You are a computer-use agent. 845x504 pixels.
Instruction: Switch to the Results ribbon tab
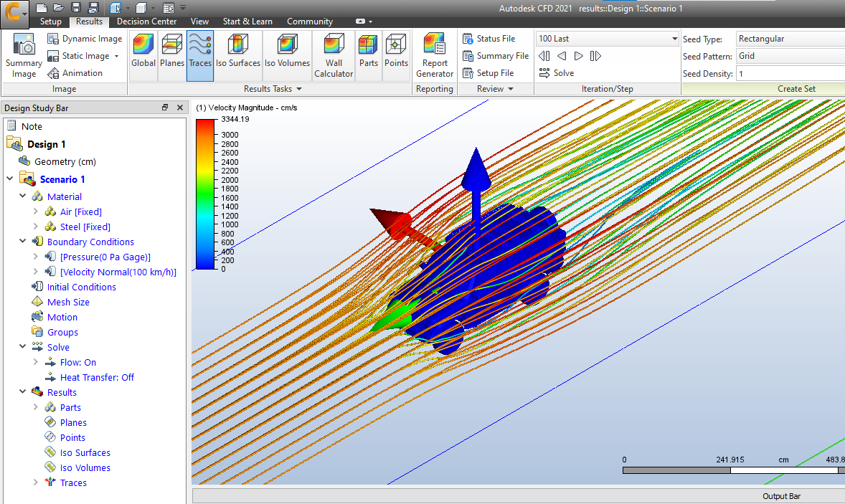point(89,22)
